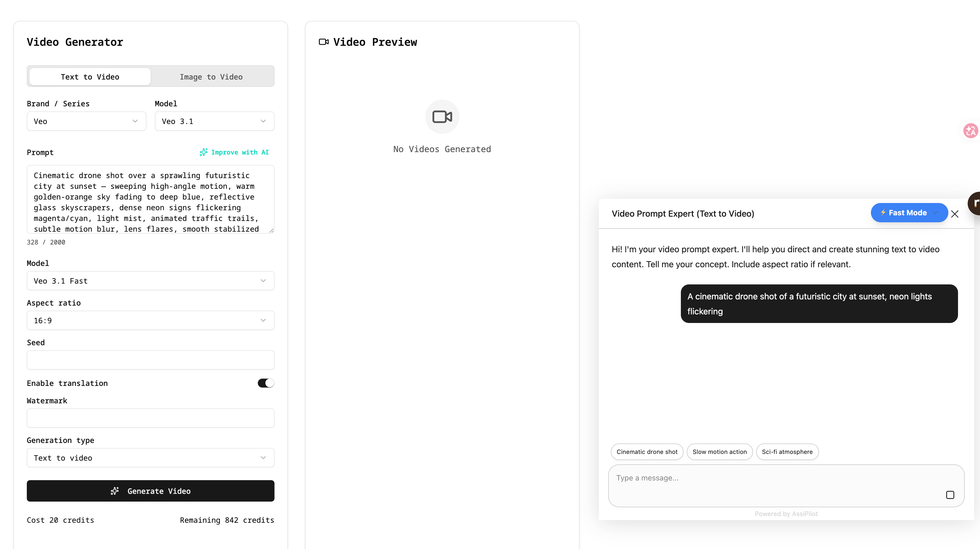Click the Generate Video button
Screen dimensions: 980x549
click(150, 491)
